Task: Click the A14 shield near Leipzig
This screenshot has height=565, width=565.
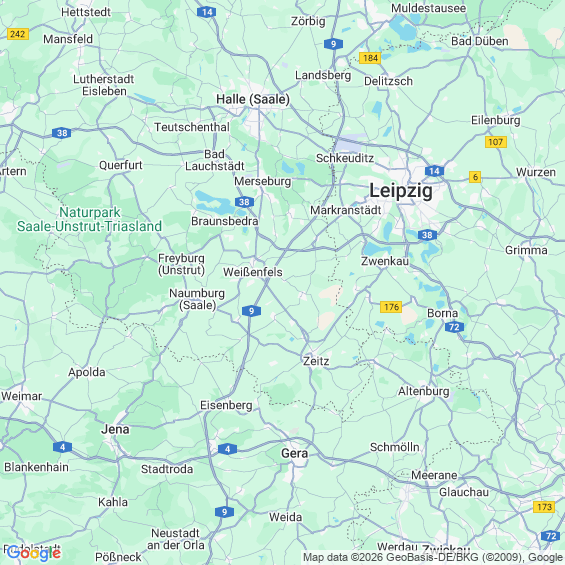Action: [434, 171]
